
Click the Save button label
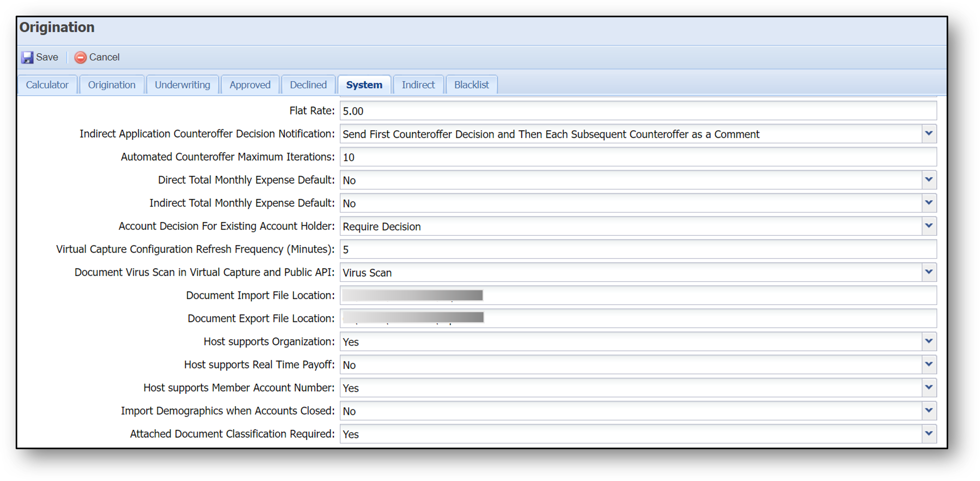(47, 57)
